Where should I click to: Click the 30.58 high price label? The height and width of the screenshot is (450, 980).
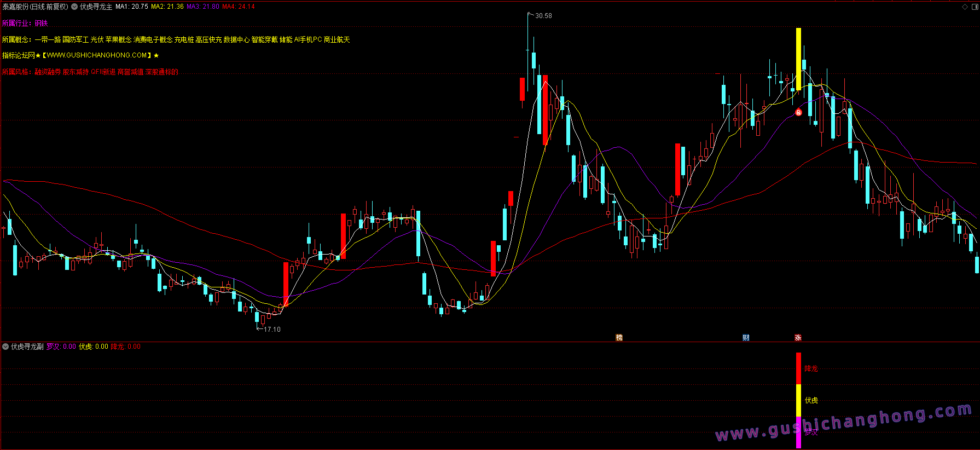543,16
